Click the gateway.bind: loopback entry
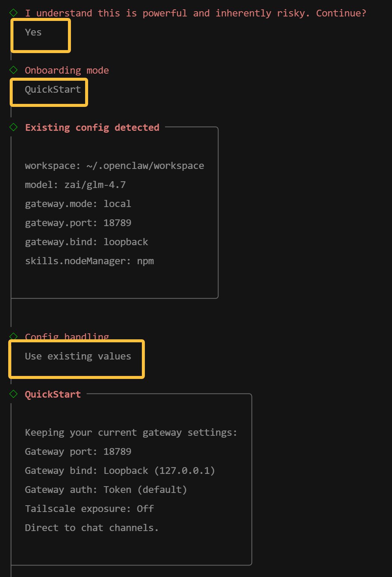Screen dimensions: 392x577 pos(86,242)
